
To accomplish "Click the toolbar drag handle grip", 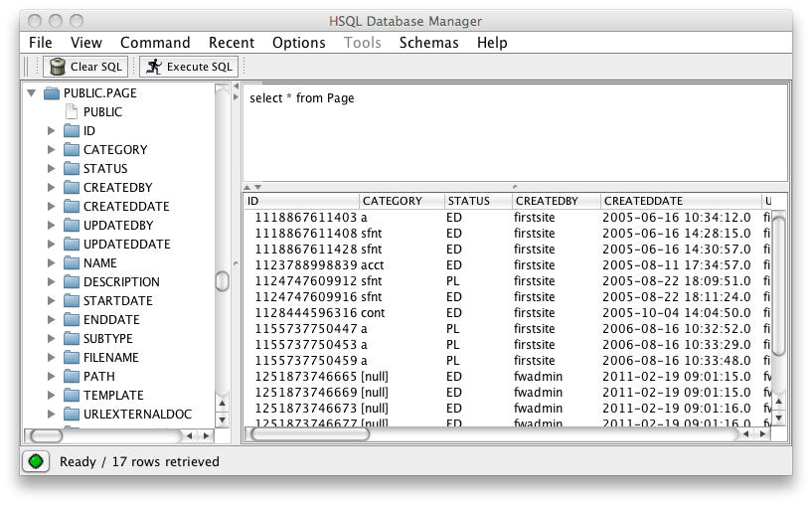I will click(x=26, y=67).
